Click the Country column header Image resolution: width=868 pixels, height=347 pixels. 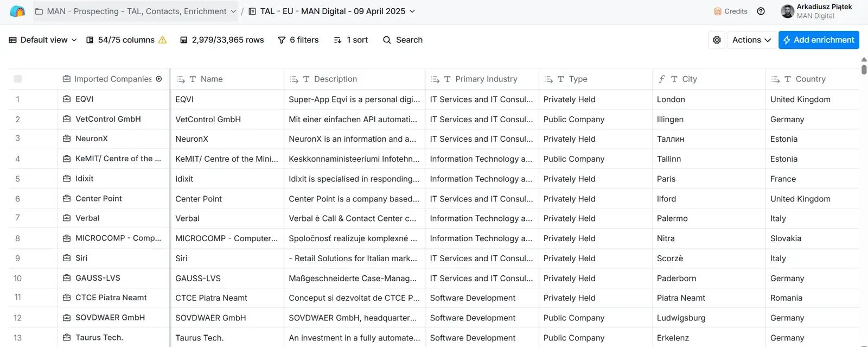(812, 79)
